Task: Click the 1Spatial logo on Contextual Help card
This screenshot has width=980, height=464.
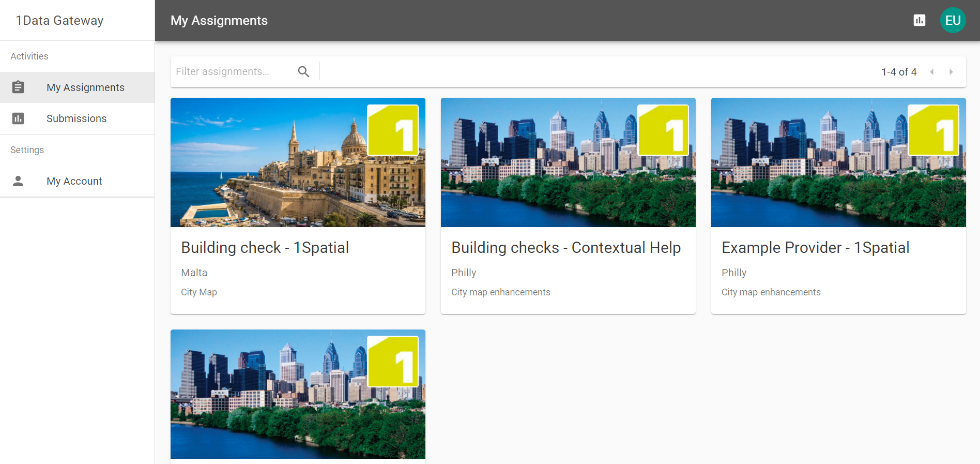Action: point(663,130)
